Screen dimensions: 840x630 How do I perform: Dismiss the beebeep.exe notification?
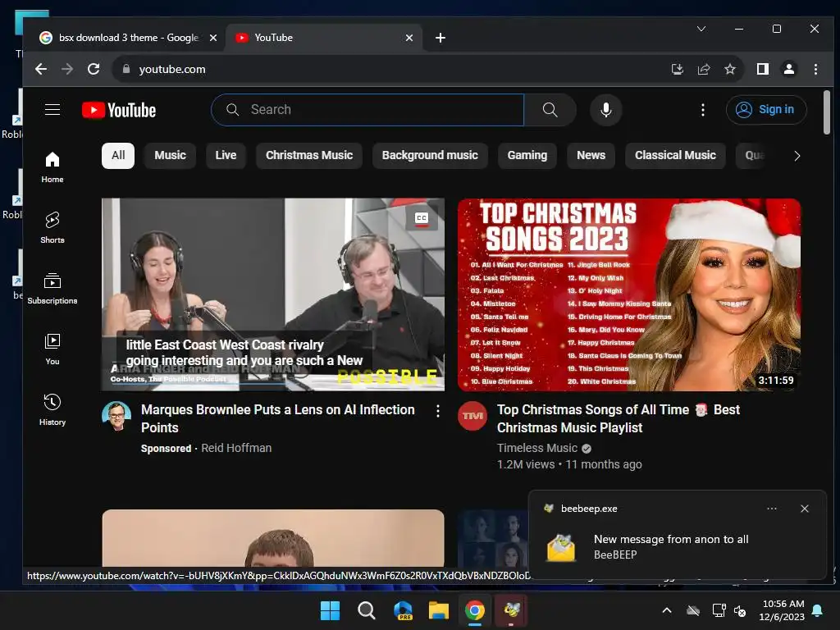pos(804,509)
